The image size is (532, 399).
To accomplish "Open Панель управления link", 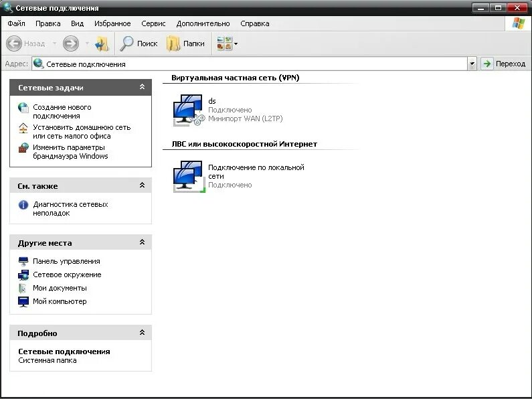I will point(66,261).
